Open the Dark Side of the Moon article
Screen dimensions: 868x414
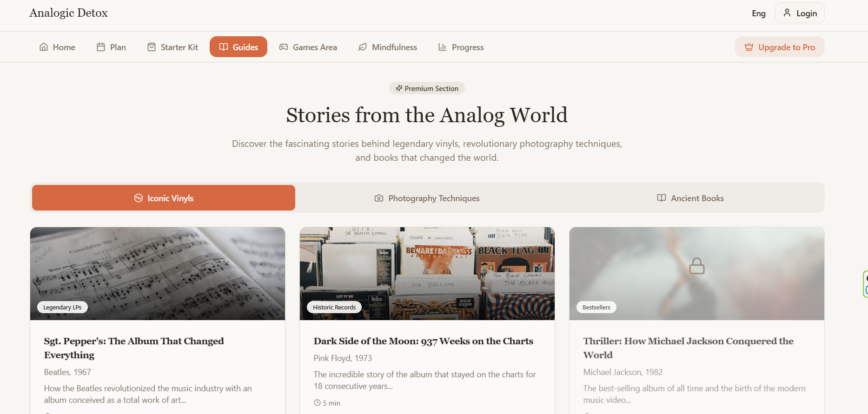tap(424, 341)
